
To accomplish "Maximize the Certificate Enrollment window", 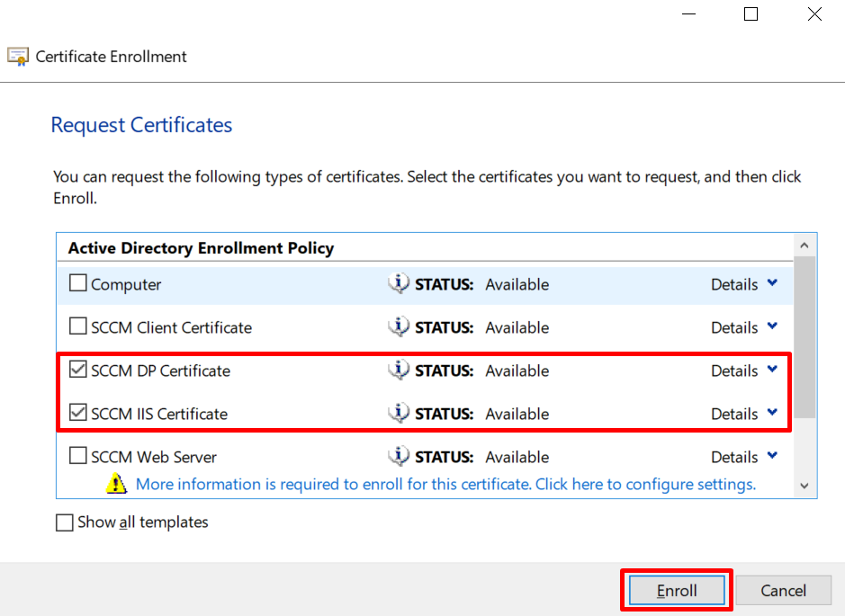I will coord(751,14).
